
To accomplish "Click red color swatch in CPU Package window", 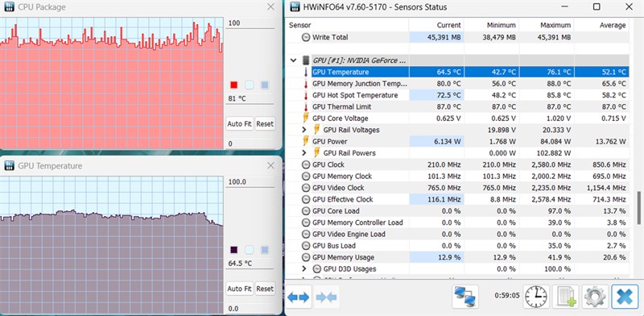I will (234, 85).
